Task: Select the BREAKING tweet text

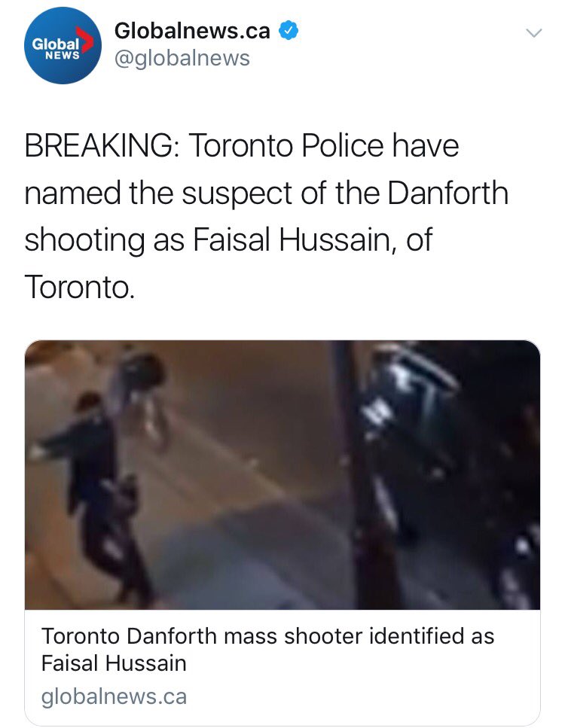Action: click(266, 216)
